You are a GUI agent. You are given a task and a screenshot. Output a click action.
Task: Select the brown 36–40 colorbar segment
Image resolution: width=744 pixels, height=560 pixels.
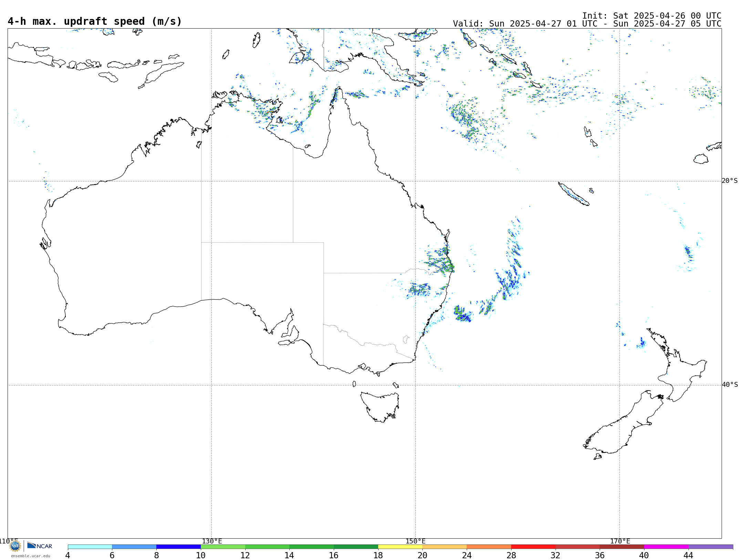click(x=622, y=547)
